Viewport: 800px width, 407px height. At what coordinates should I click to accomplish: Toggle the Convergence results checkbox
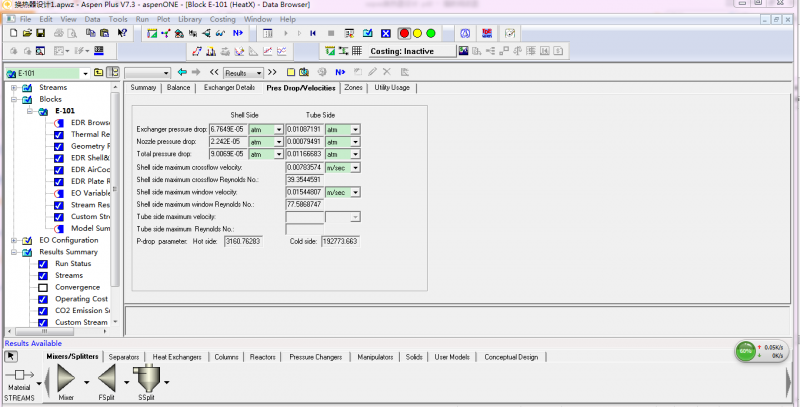(x=43, y=287)
